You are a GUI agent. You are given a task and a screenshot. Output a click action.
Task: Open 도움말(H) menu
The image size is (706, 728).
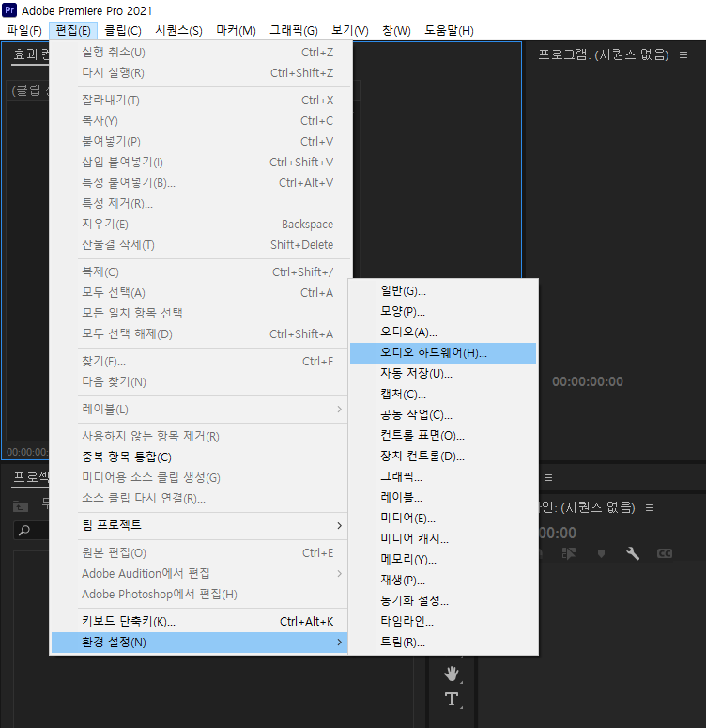pos(449,31)
